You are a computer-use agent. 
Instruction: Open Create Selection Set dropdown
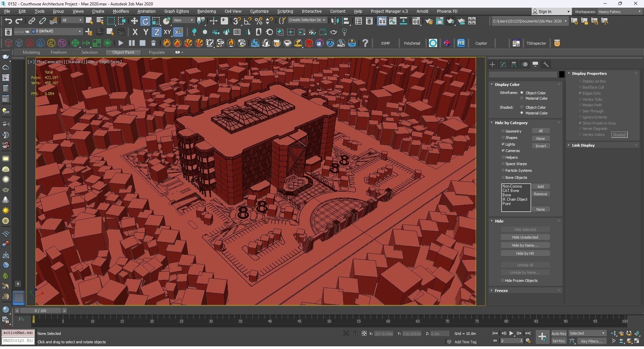click(307, 20)
